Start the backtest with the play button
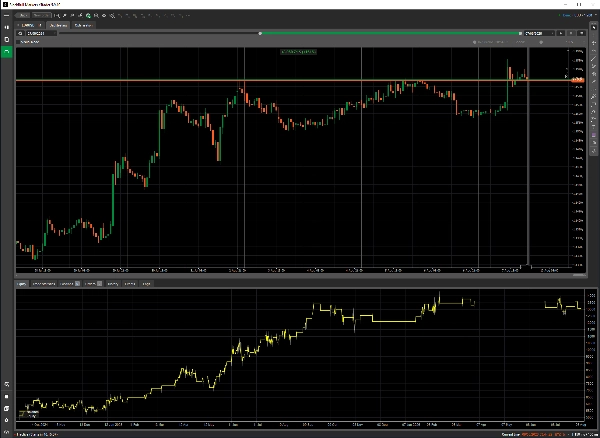The height and width of the screenshot is (438, 600). point(561,33)
